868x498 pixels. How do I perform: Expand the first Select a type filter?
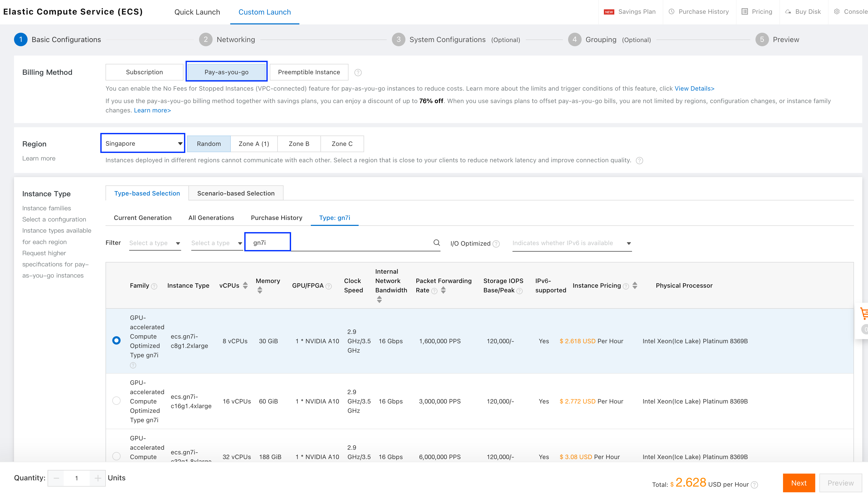pyautogui.click(x=155, y=243)
